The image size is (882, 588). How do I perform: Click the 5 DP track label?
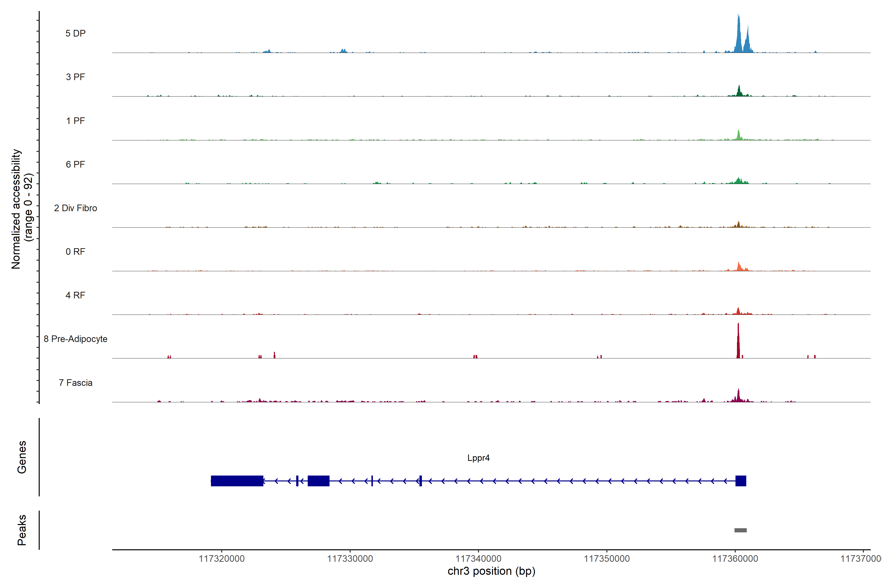pos(75,33)
